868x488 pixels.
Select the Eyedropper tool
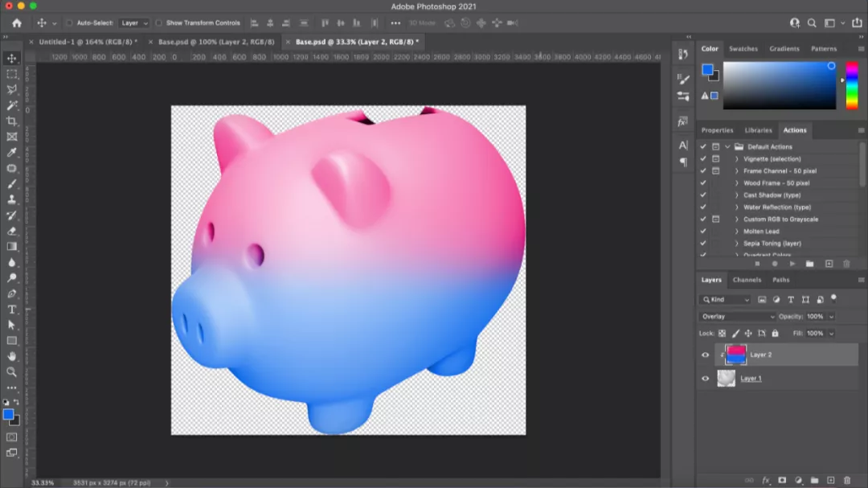pos(12,152)
